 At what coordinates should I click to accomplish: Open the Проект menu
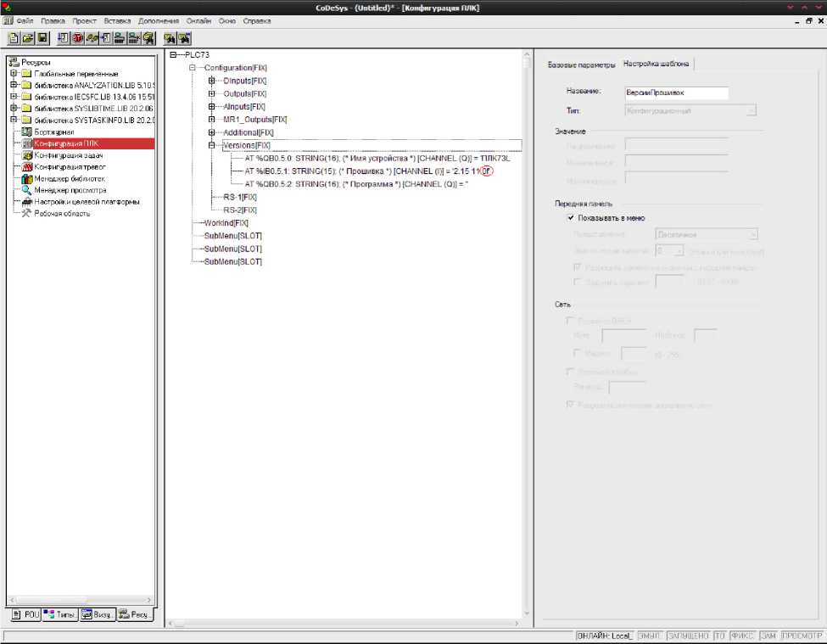pos(84,20)
